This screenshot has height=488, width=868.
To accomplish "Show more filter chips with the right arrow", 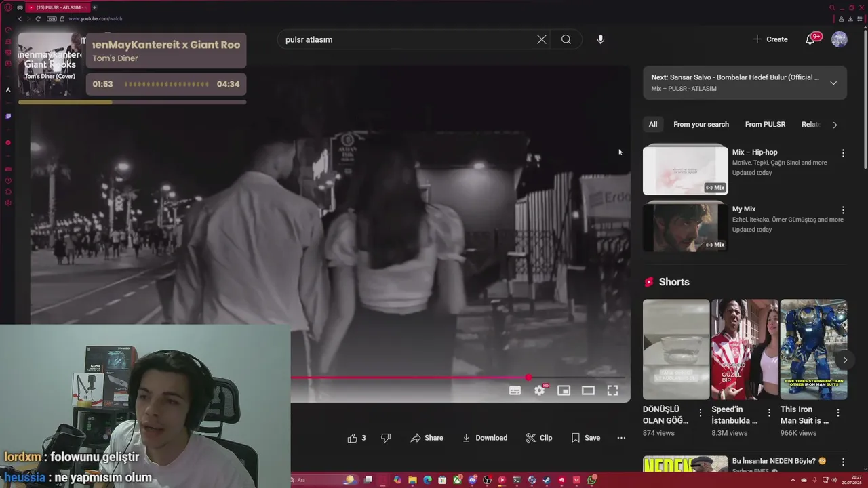I will pos(835,125).
